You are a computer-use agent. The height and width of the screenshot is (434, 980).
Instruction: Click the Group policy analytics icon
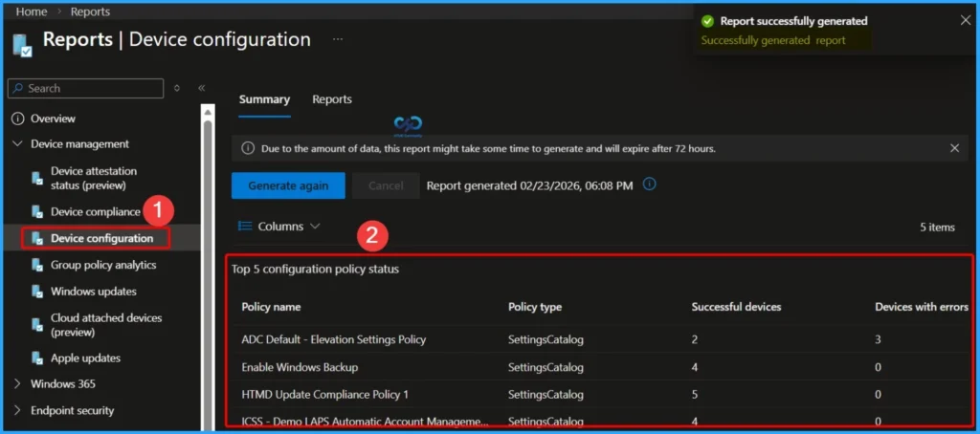[x=37, y=266]
